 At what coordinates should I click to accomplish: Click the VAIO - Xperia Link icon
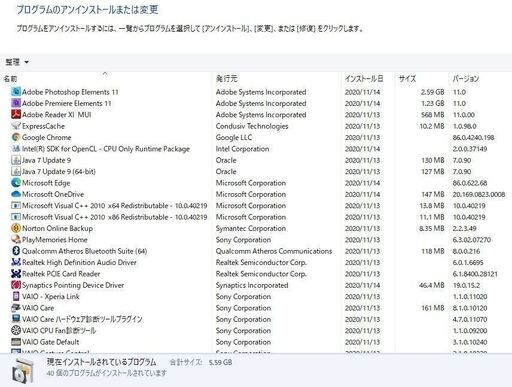click(x=16, y=296)
